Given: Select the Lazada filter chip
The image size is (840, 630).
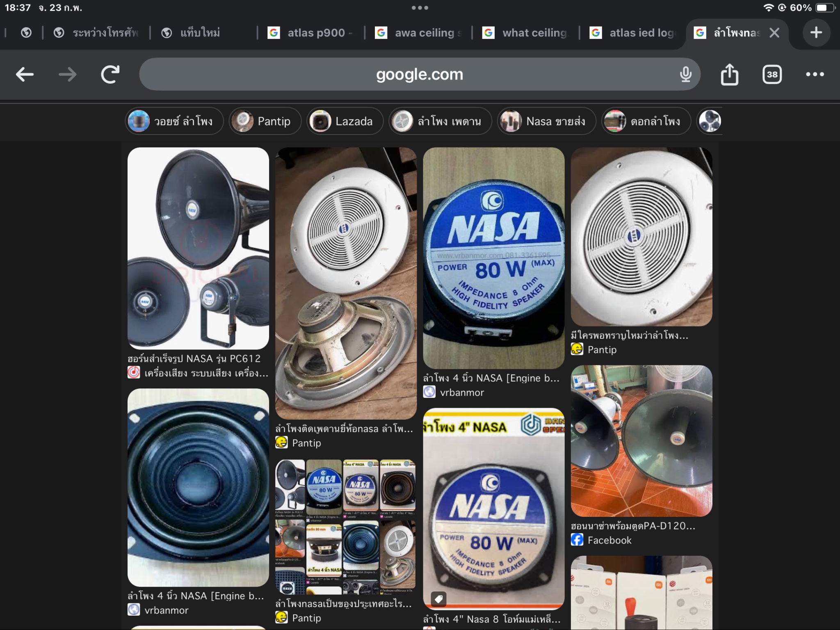Looking at the screenshot, I should click(345, 121).
